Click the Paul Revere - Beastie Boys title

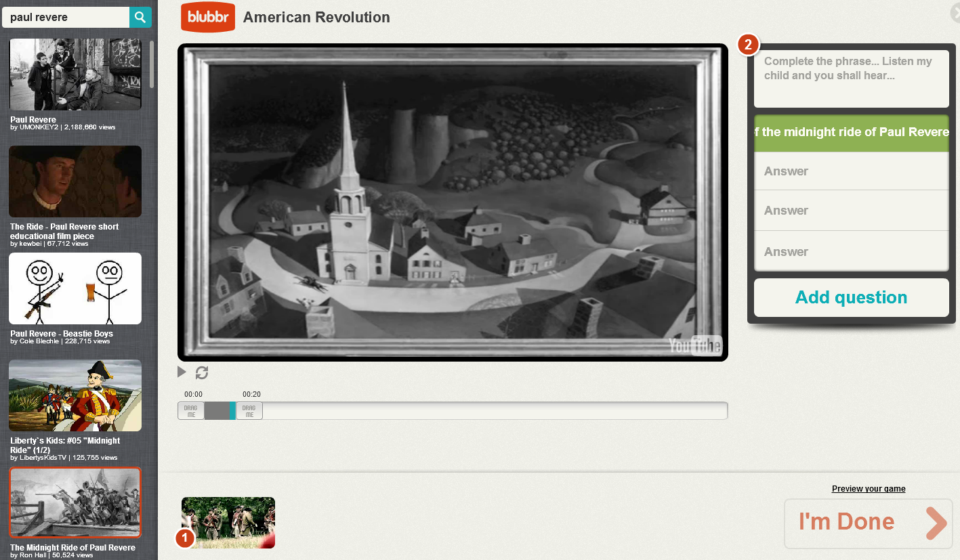click(x=62, y=334)
